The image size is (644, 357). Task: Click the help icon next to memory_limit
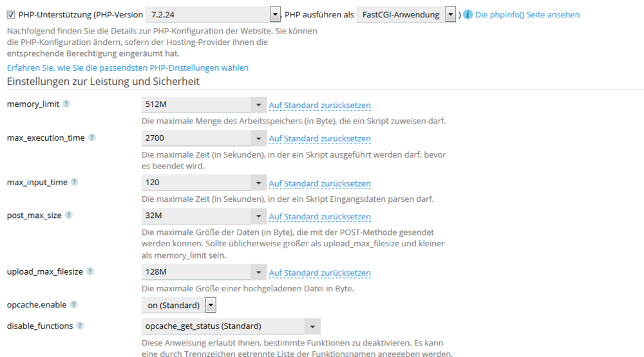click(x=66, y=104)
